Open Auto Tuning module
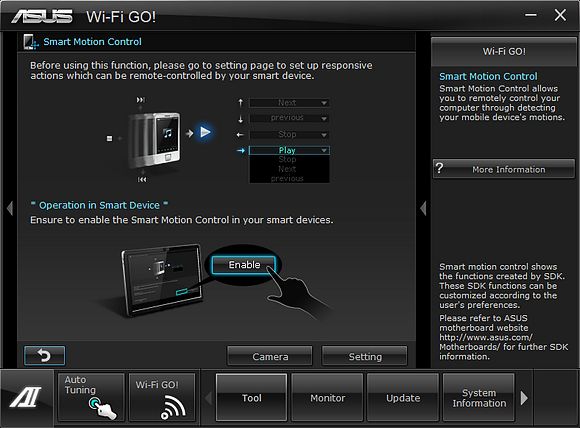Image resolution: width=580 pixels, height=428 pixels. pos(91,397)
